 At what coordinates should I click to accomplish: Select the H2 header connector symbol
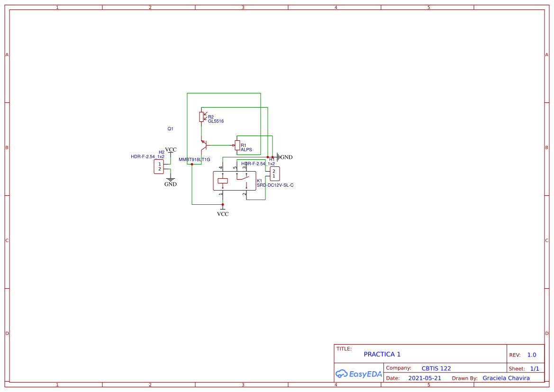coord(159,166)
